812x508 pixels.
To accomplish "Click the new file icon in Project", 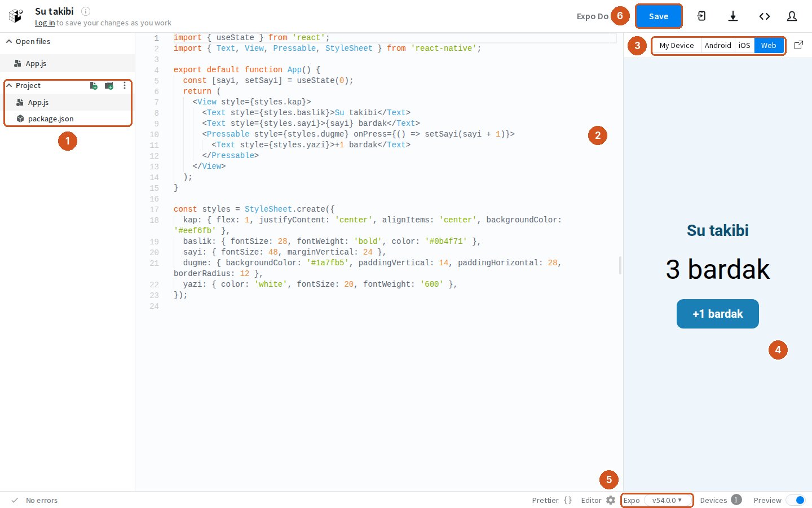I will [94, 86].
